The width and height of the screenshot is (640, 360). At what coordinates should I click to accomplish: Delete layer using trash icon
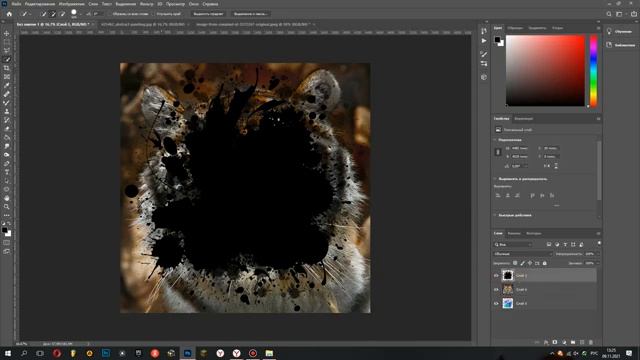[x=591, y=342]
